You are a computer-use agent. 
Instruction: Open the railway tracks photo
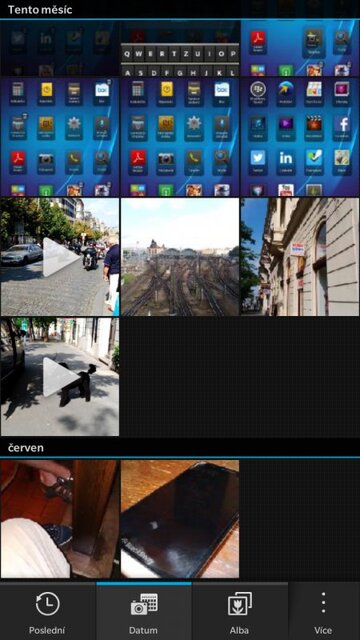(180, 257)
